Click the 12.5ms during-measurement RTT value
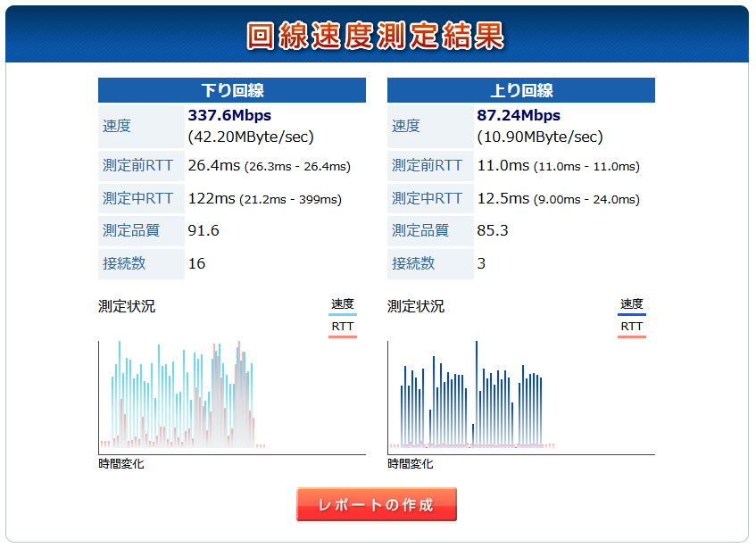This screenshot has width=756, height=548. point(503,198)
